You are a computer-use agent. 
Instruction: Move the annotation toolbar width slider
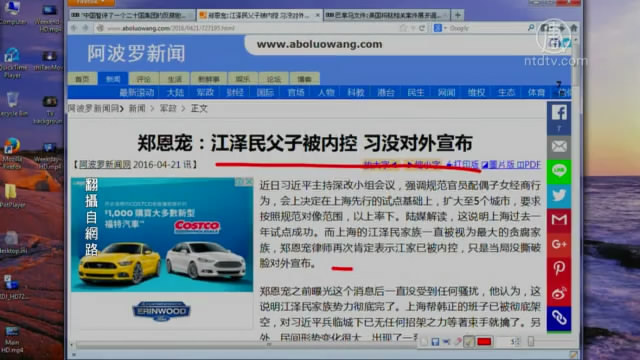531,341
